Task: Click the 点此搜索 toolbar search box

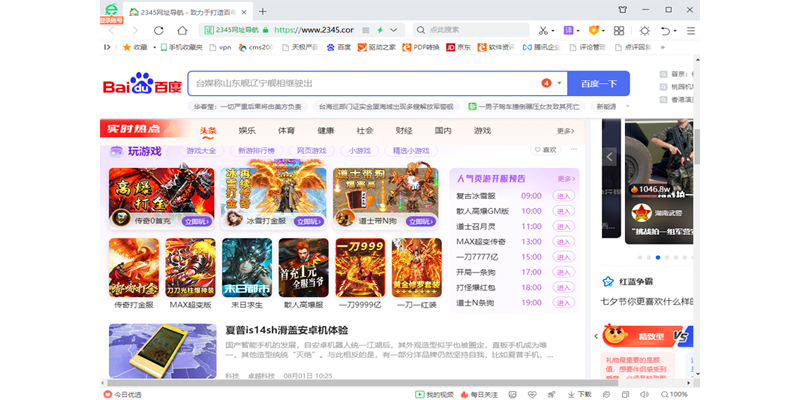Action: (472, 31)
